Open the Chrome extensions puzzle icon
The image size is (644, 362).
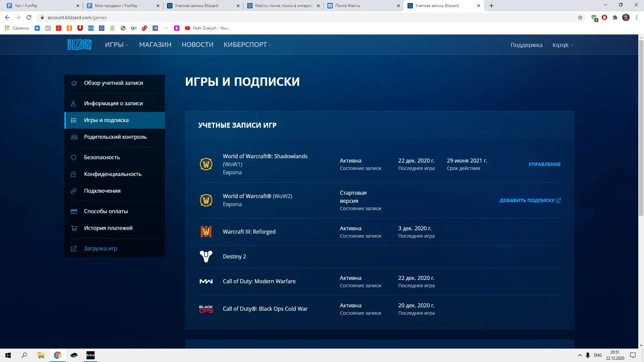pyautogui.click(x=615, y=17)
